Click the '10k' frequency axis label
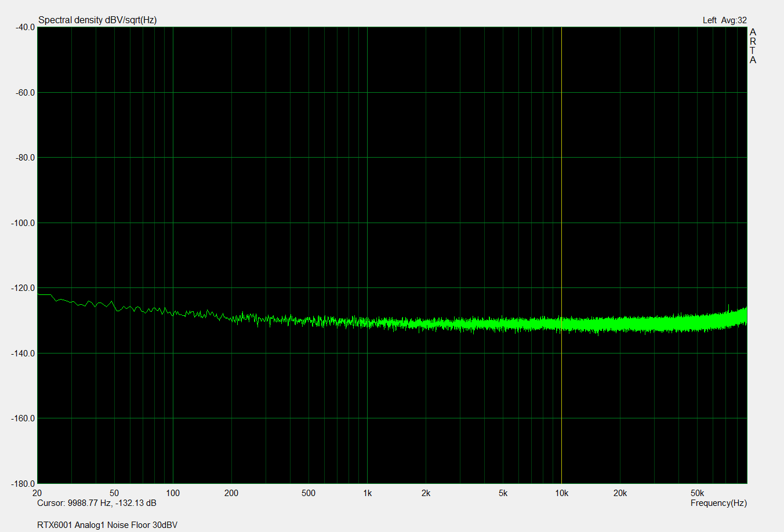The width and height of the screenshot is (784, 532). [x=561, y=493]
